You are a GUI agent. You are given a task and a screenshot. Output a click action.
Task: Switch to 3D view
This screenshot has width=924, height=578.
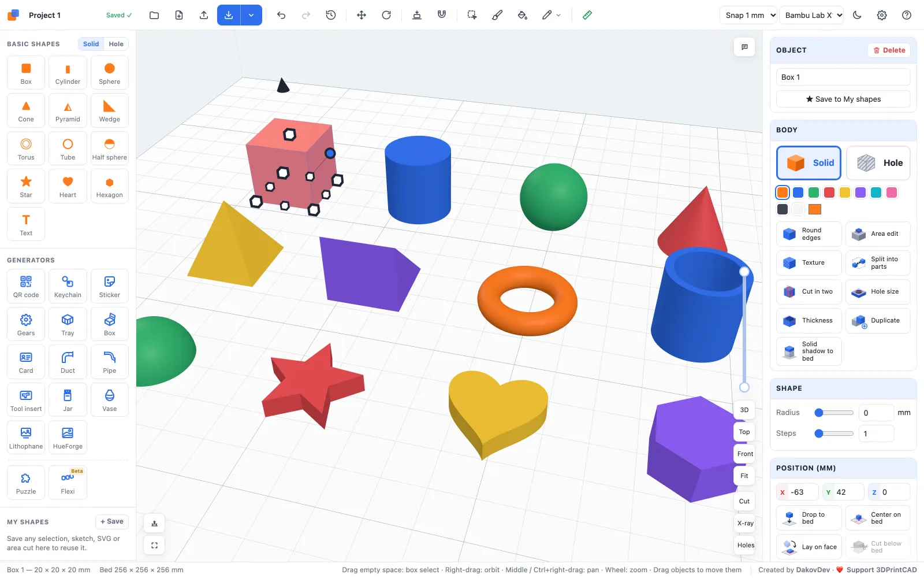pyautogui.click(x=744, y=410)
